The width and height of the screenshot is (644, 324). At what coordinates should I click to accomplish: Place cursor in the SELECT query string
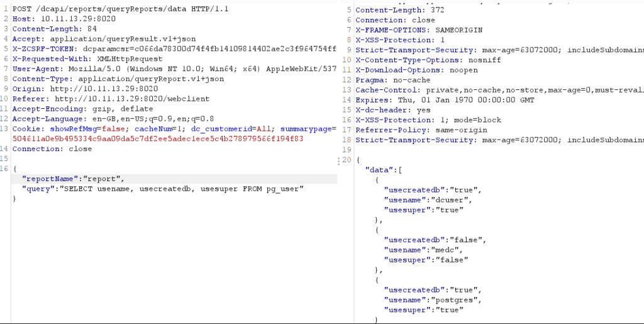pyautogui.click(x=182, y=189)
